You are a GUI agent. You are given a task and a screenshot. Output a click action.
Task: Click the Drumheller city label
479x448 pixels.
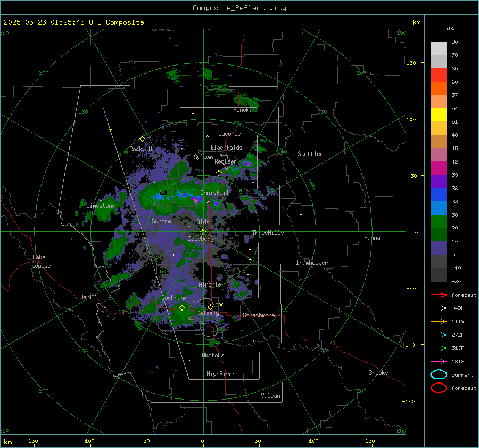312,263
